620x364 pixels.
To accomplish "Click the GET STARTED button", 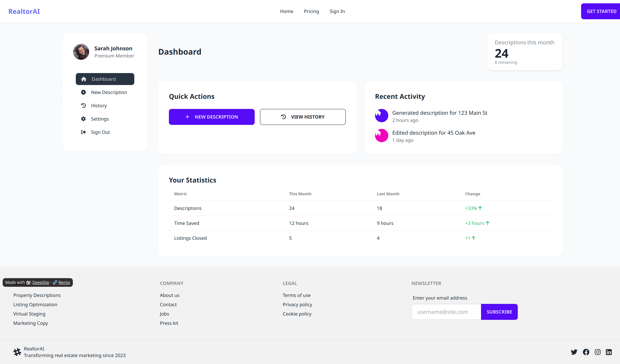I will (601, 11).
